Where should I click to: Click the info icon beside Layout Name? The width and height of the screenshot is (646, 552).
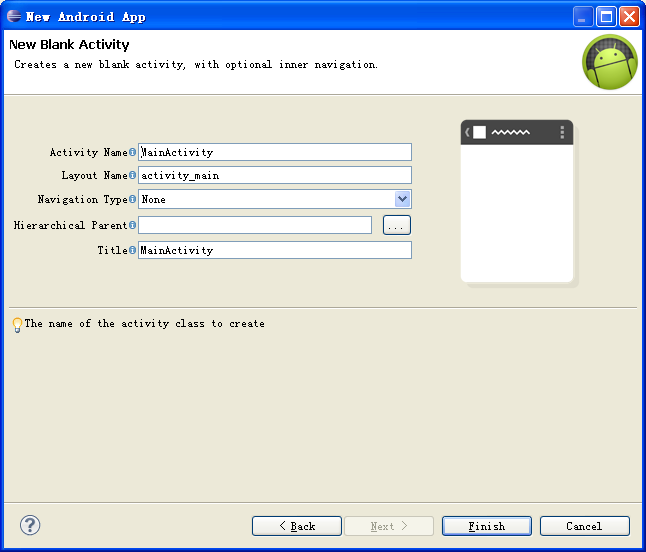point(132,175)
